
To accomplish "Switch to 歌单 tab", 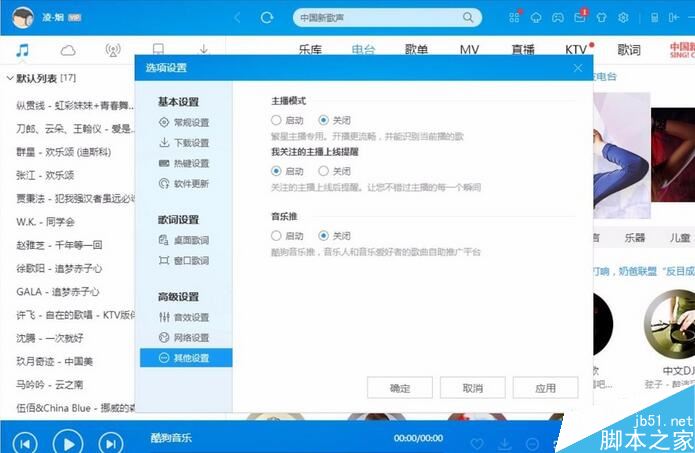I will 417,50.
